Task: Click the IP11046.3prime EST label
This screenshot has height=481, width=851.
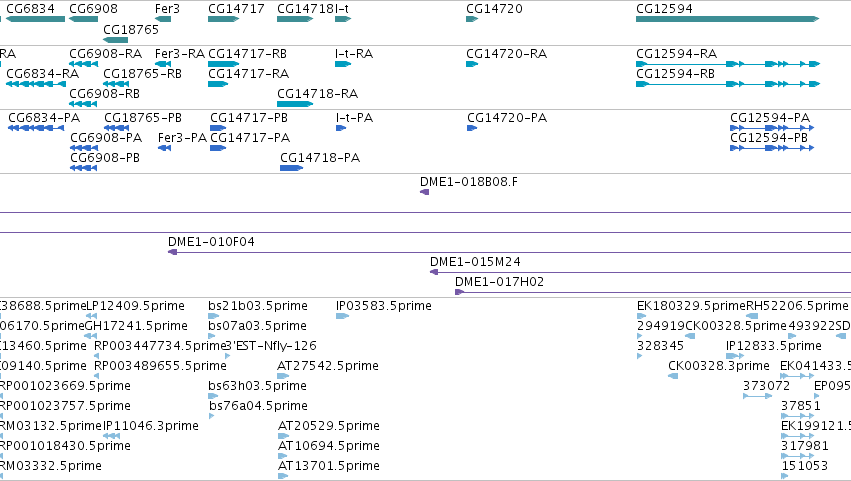Action: [151, 426]
